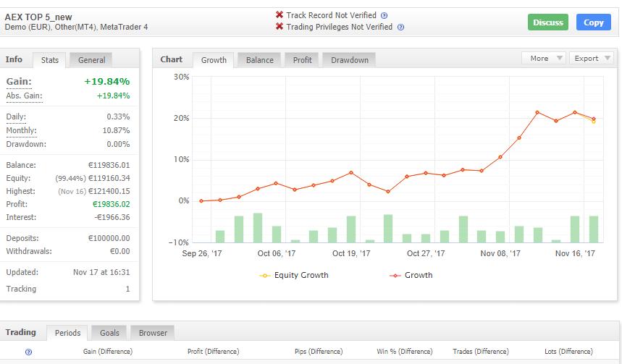Open the Drawdown chart tab
This screenshot has width=622, height=364.
pyautogui.click(x=349, y=60)
